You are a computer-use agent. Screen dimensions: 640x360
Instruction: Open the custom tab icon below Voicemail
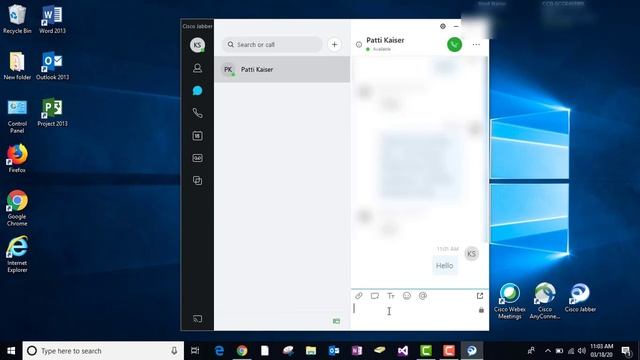tap(197, 180)
